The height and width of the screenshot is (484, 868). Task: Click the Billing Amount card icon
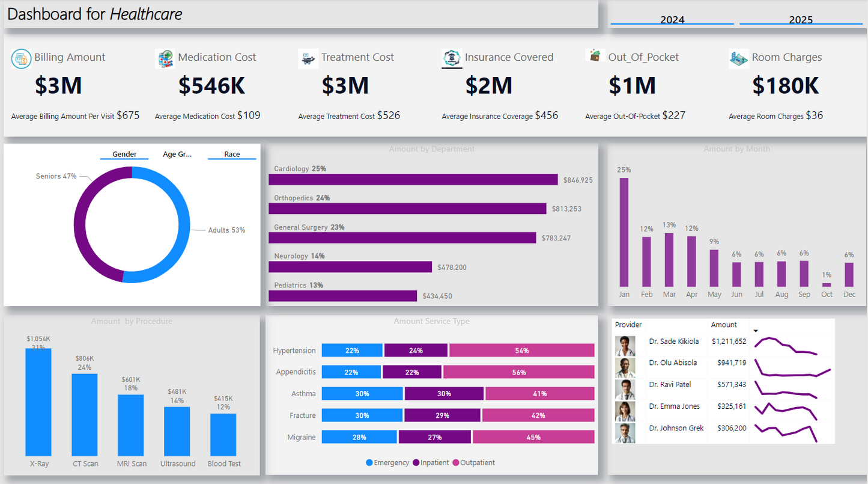pos(21,58)
